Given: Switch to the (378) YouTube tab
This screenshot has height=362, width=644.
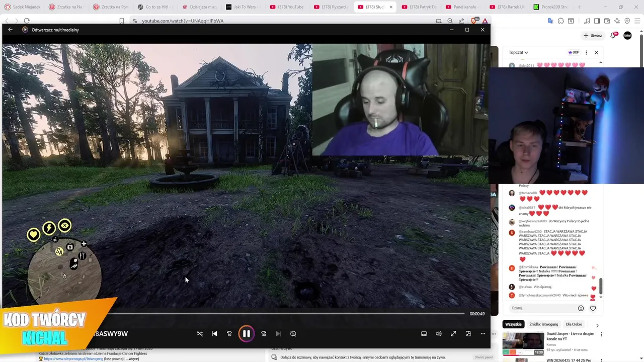Looking at the screenshot, I should [287, 7].
